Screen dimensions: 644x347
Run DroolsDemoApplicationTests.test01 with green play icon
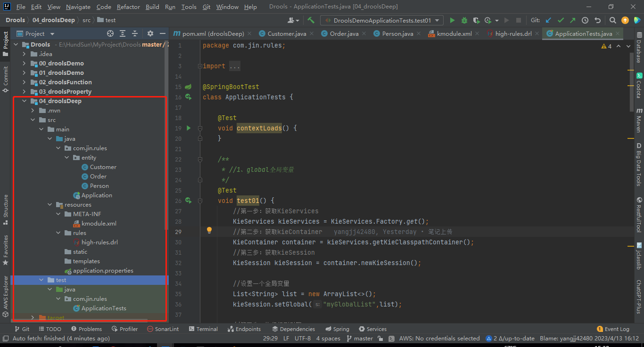(452, 20)
